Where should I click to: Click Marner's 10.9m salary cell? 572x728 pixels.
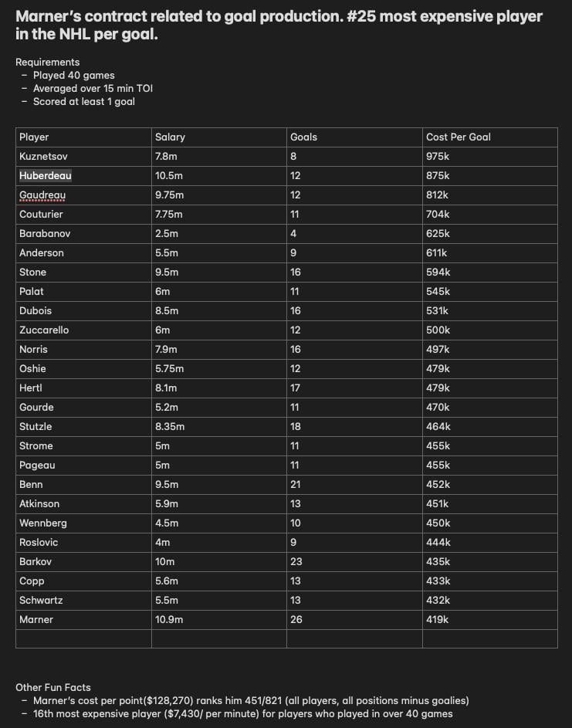click(x=219, y=620)
